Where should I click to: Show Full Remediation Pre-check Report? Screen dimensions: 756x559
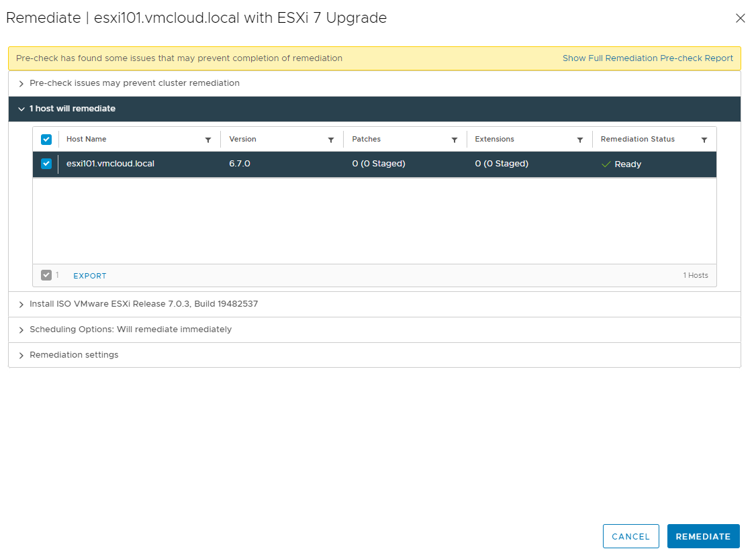(x=647, y=58)
